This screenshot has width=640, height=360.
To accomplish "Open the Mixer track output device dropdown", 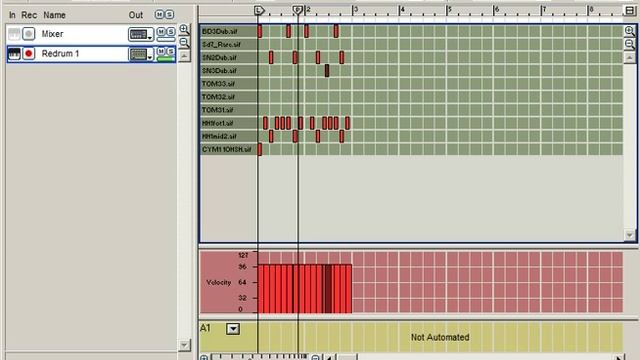I will 141,34.
